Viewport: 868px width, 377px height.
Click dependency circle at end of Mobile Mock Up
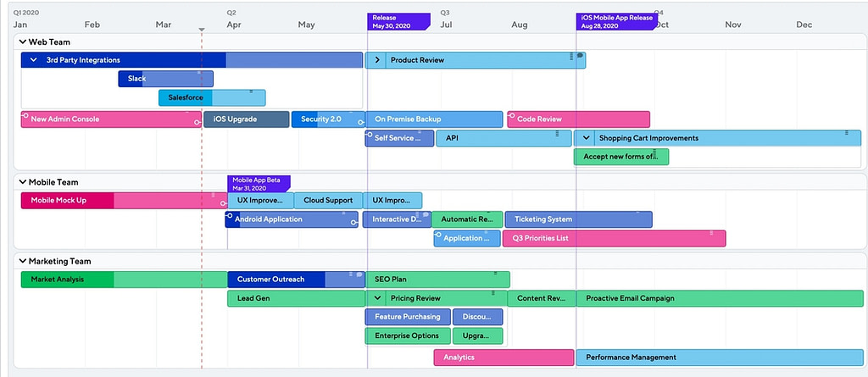coord(224,204)
